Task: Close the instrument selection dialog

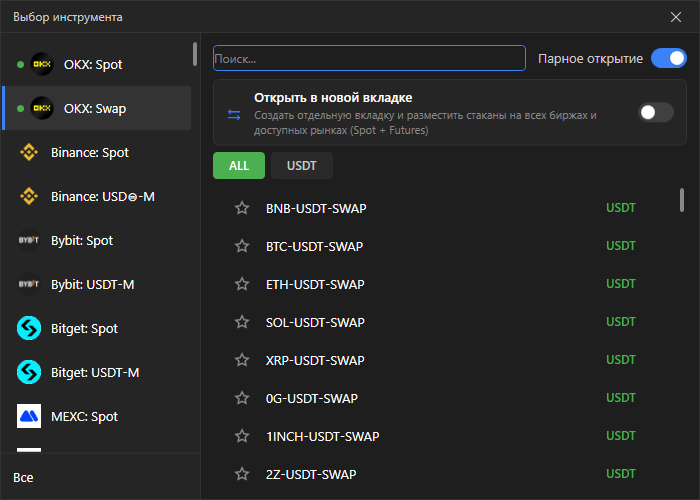Action: (675, 17)
